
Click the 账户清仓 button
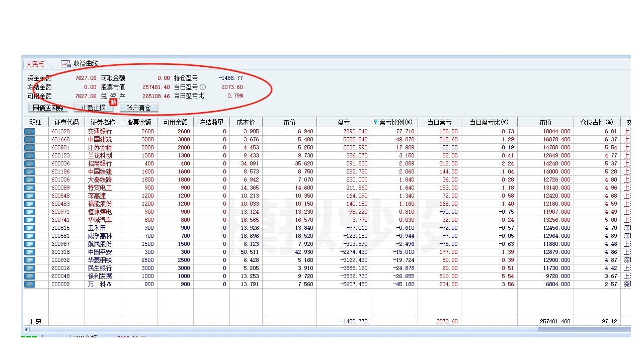(x=138, y=108)
